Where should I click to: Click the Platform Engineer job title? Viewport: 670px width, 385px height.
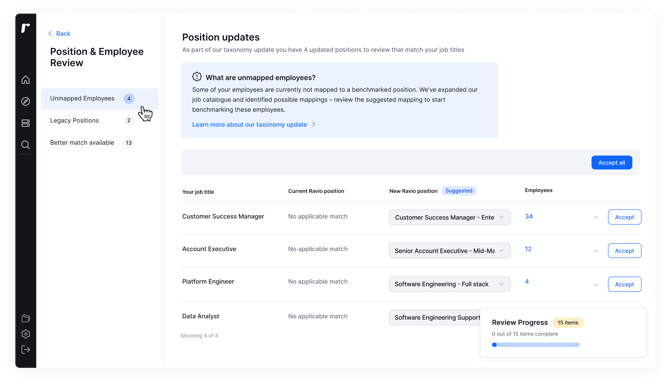[208, 281]
